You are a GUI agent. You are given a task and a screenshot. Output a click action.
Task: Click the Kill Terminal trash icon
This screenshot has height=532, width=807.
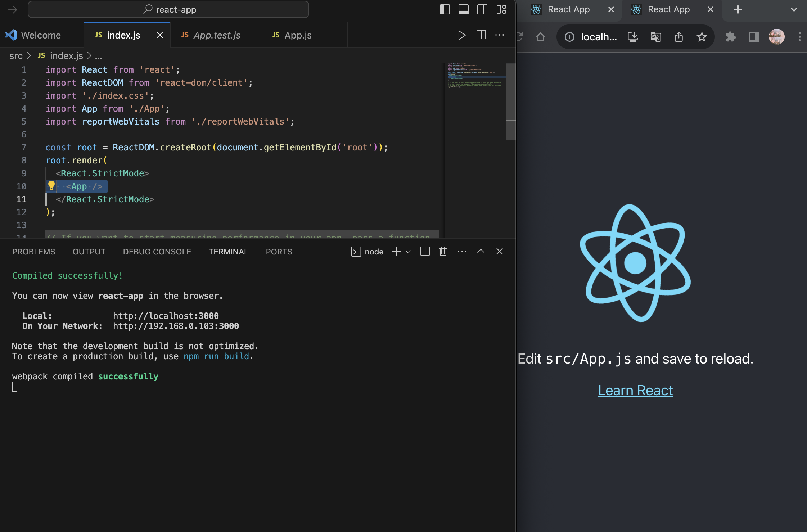[443, 252]
